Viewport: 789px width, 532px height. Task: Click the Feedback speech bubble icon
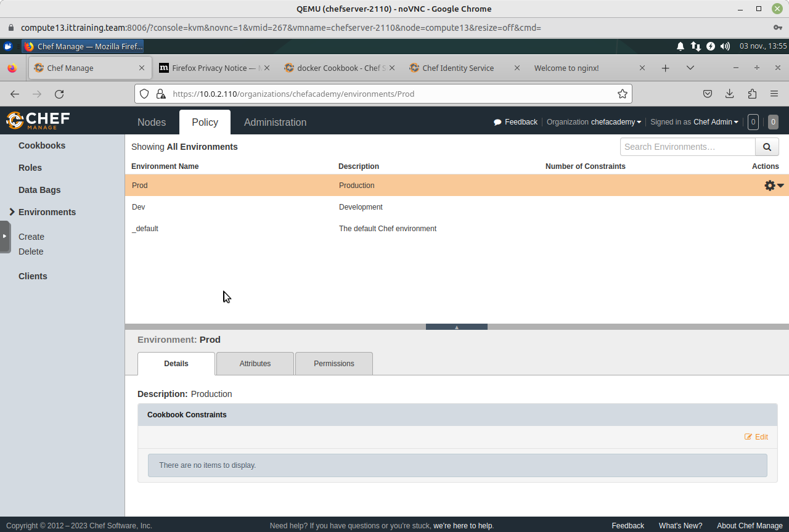(497, 122)
